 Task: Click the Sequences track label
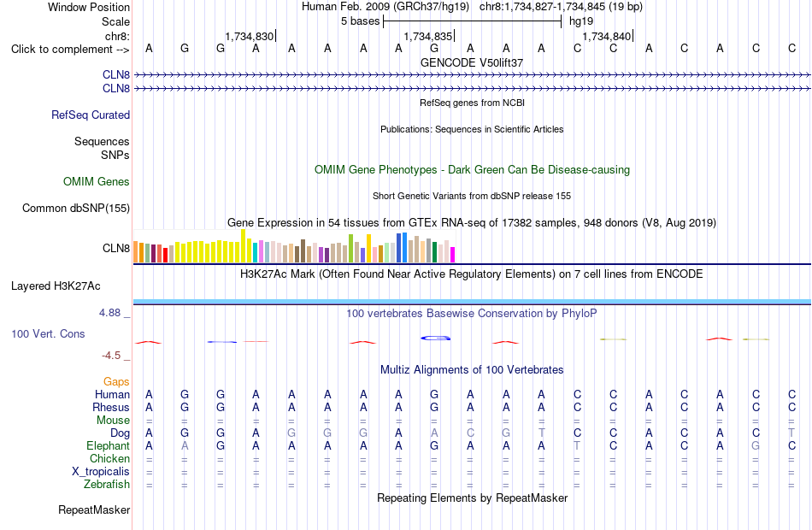(102, 141)
